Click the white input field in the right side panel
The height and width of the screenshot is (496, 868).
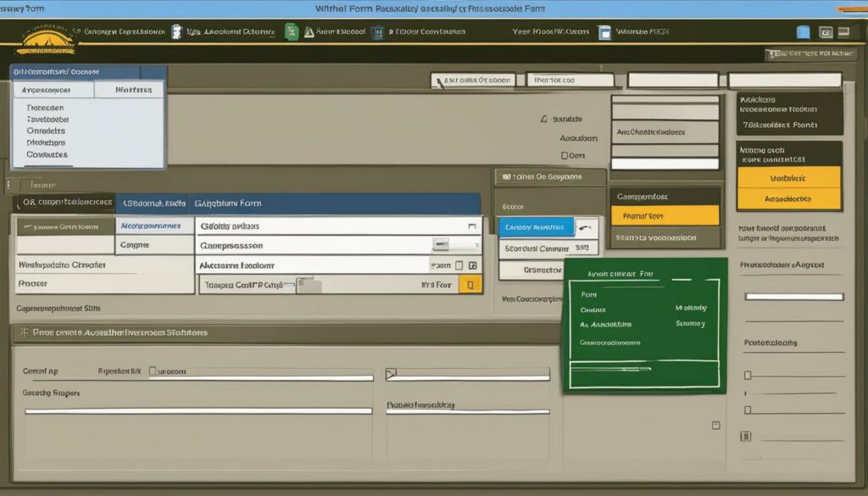(x=793, y=297)
